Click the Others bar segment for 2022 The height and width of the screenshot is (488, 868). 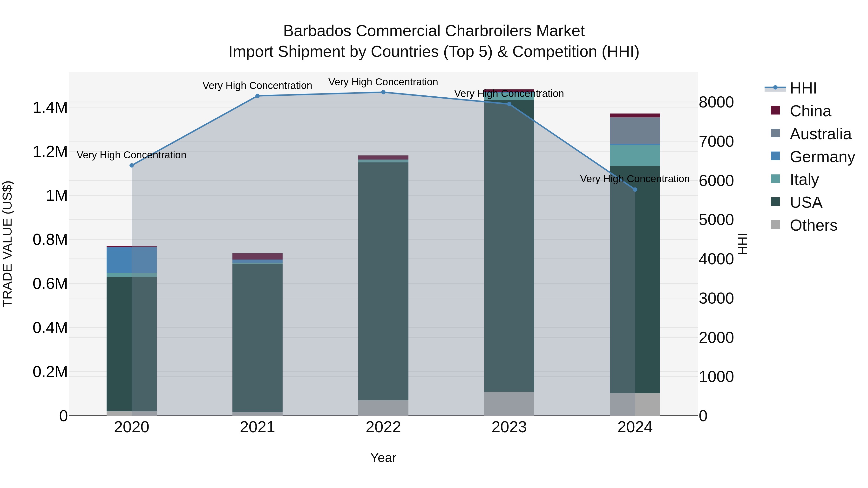383,408
